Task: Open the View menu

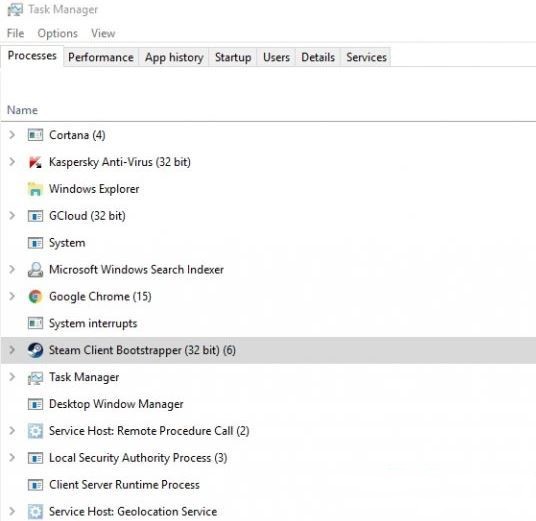Action: tap(103, 34)
